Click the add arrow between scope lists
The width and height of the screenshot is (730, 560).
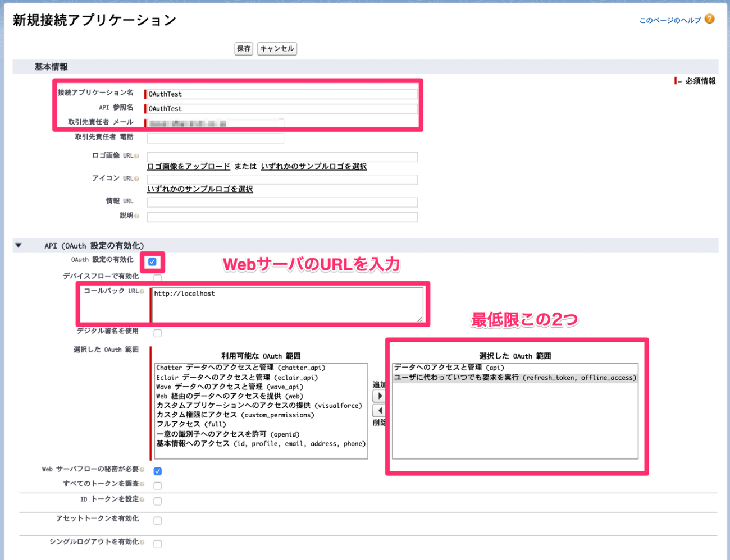tap(379, 396)
